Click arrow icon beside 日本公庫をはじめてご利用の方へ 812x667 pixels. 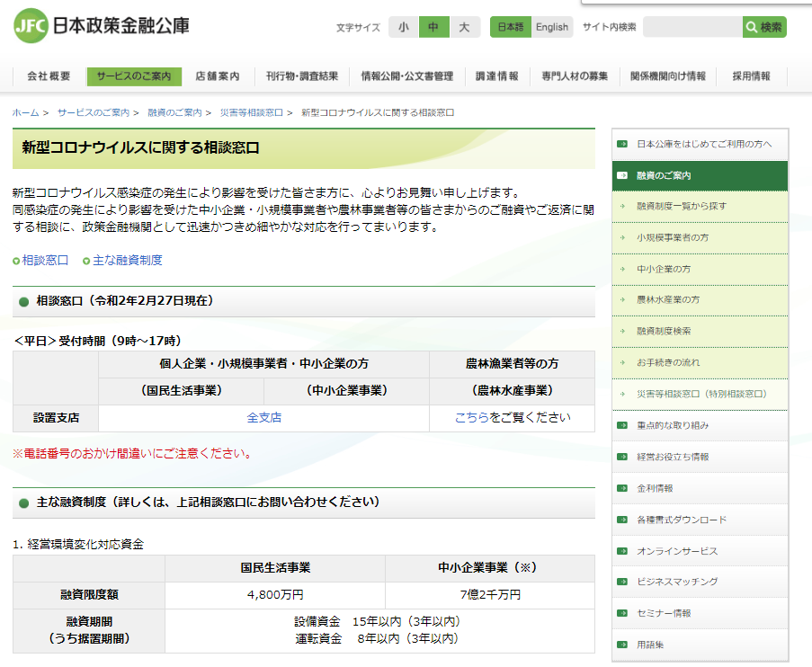[622, 144]
